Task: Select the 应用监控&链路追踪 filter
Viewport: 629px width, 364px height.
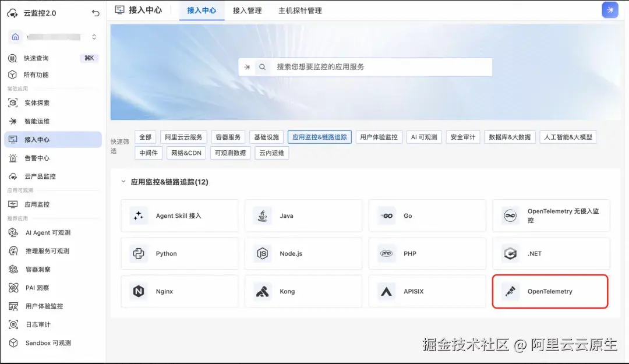Action: [x=319, y=137]
